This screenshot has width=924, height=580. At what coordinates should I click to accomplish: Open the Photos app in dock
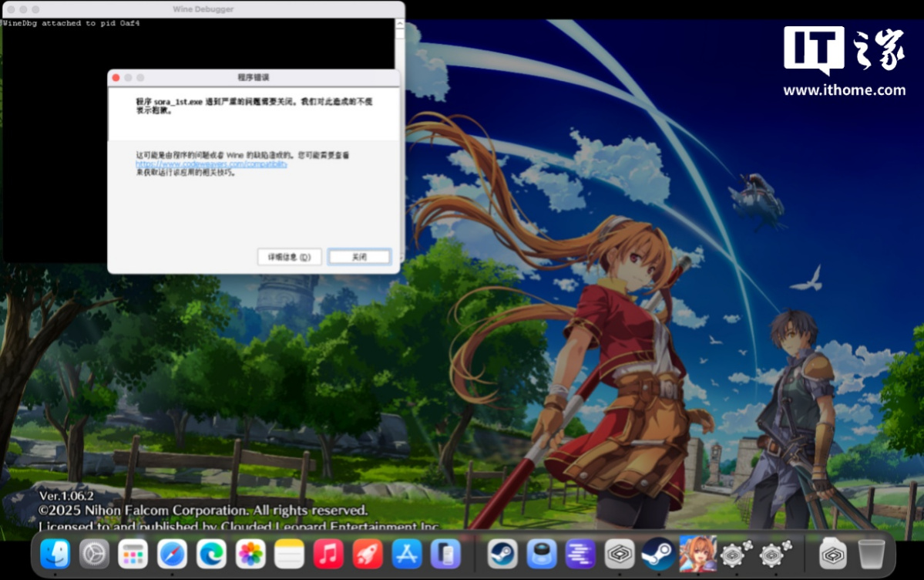click(250, 554)
